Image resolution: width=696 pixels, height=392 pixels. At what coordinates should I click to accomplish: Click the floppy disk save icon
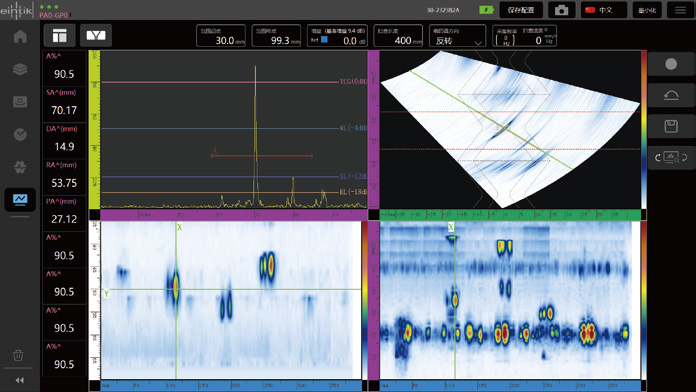pos(671,126)
